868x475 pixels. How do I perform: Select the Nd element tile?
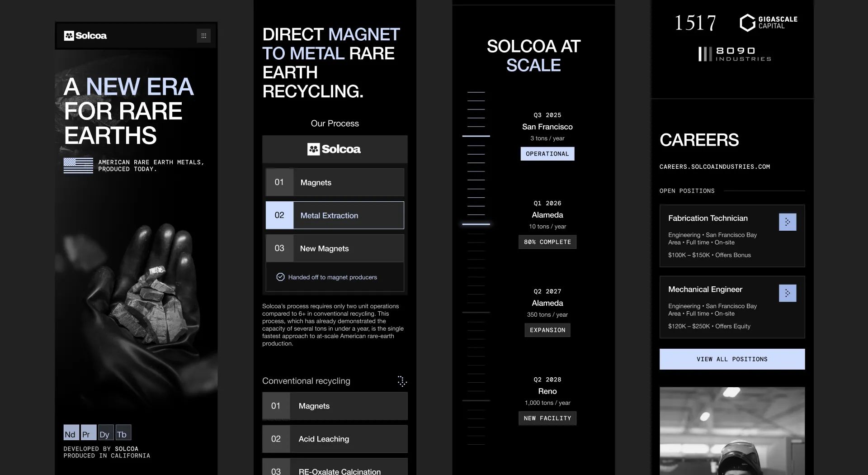[71, 432]
